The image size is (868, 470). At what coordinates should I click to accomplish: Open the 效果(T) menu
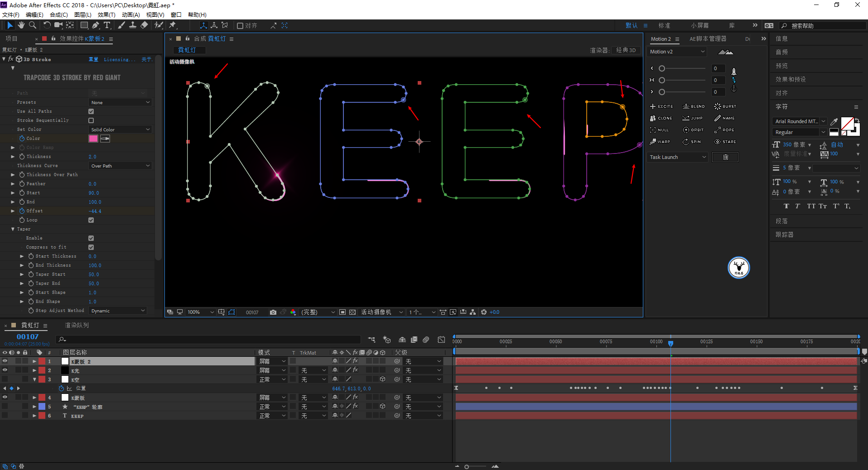pos(106,15)
